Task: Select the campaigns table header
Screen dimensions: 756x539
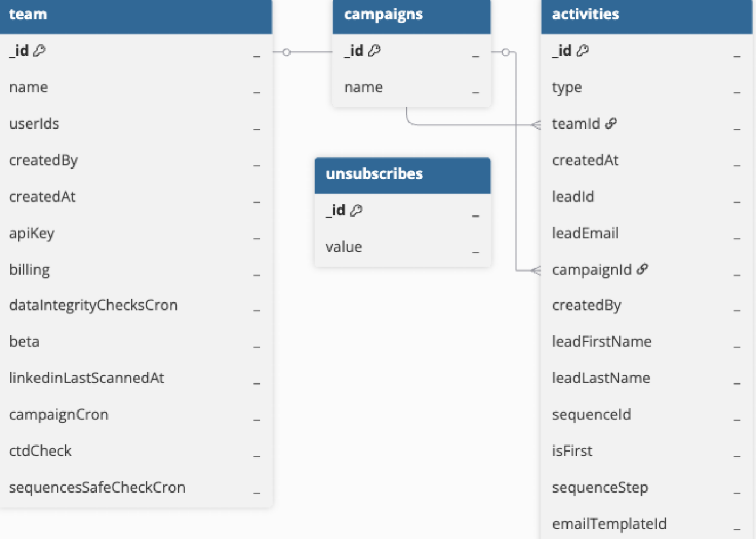Action: tap(411, 15)
